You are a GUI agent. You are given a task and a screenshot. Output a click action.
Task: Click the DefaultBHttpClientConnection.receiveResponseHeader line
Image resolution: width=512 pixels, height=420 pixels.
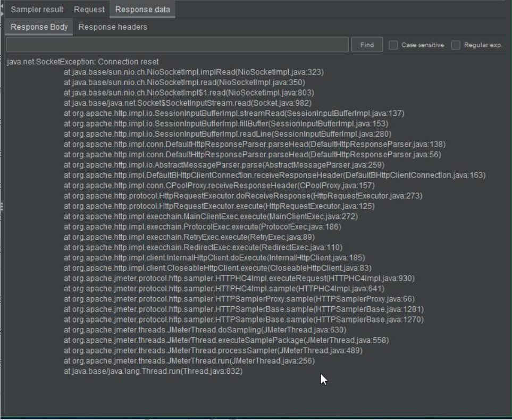coord(275,175)
